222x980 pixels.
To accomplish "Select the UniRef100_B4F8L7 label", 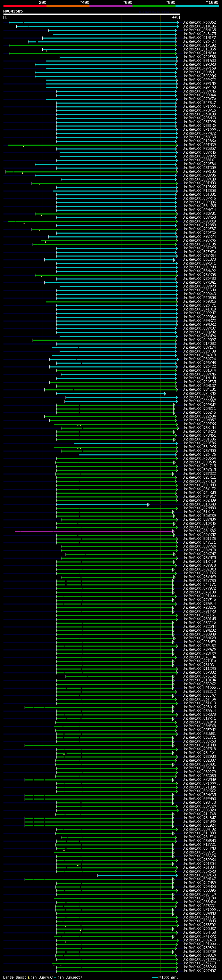I will (x=199, y=103).
